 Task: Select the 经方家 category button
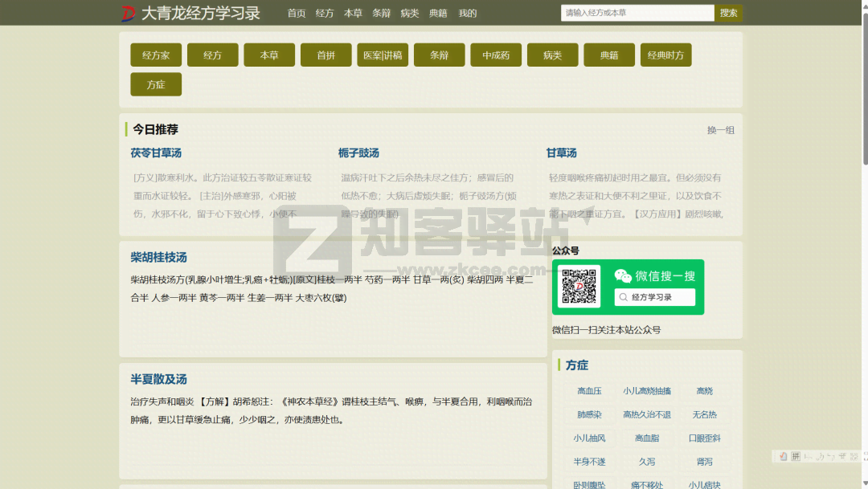click(x=156, y=55)
